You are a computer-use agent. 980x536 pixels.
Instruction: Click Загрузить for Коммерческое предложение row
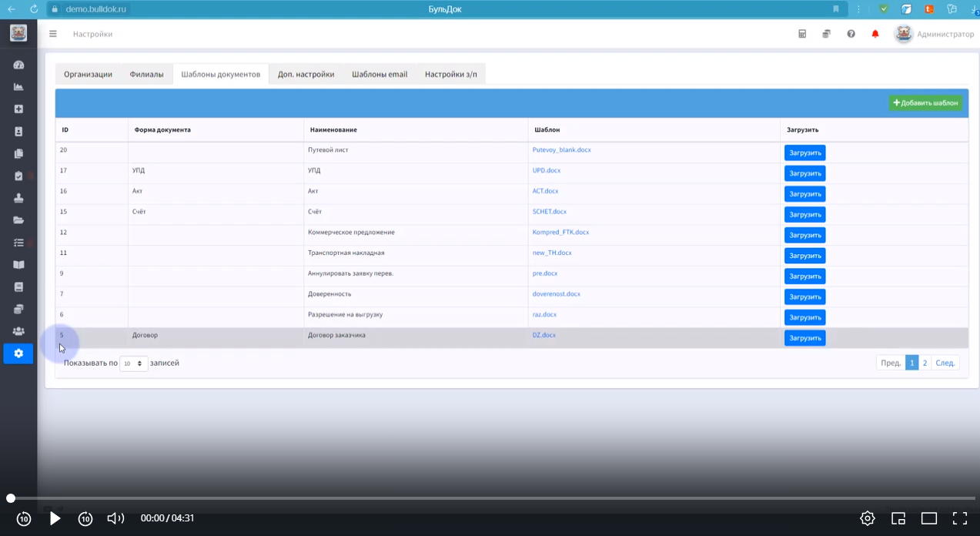[x=804, y=235]
